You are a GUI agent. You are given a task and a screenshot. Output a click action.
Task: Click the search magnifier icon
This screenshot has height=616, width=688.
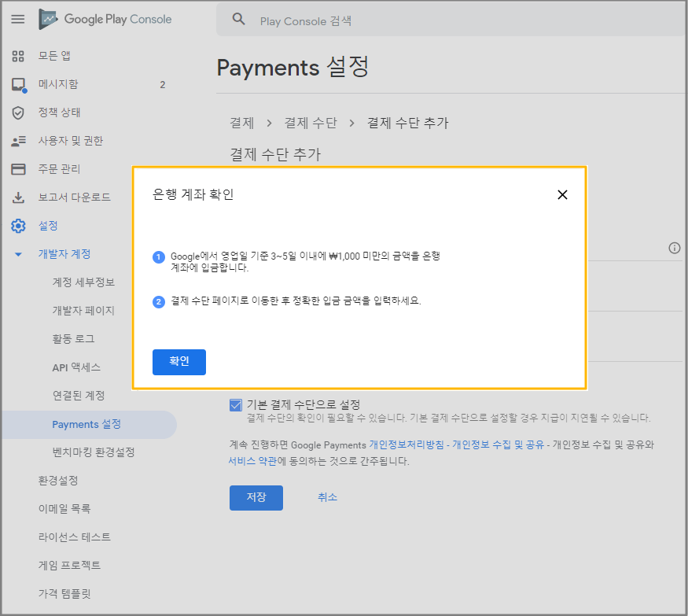239,20
